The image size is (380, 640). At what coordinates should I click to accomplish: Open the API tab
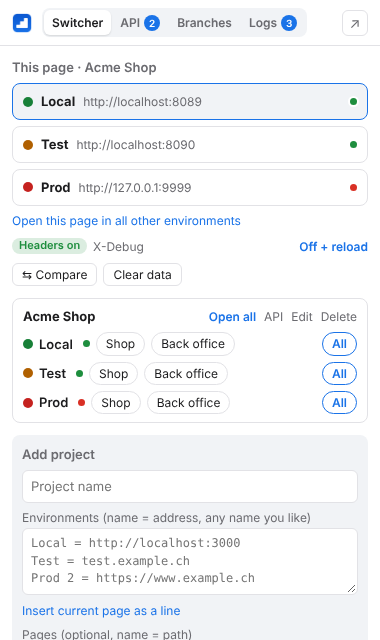140,23
